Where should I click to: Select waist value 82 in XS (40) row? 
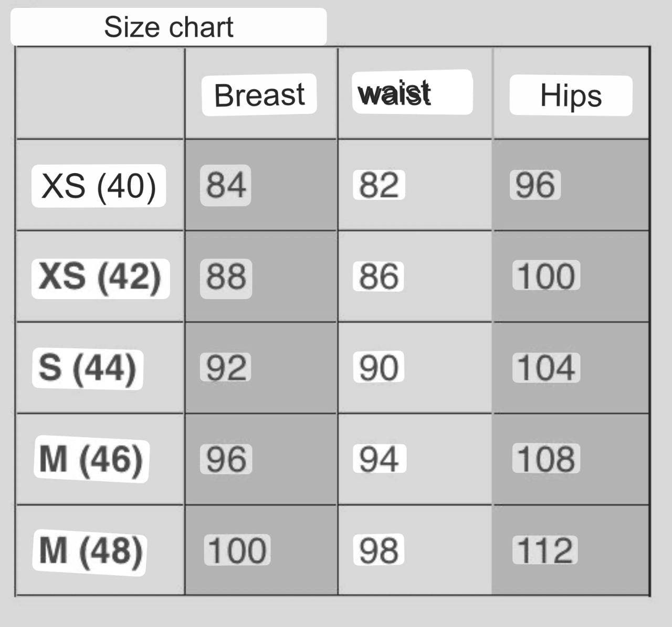379,185
